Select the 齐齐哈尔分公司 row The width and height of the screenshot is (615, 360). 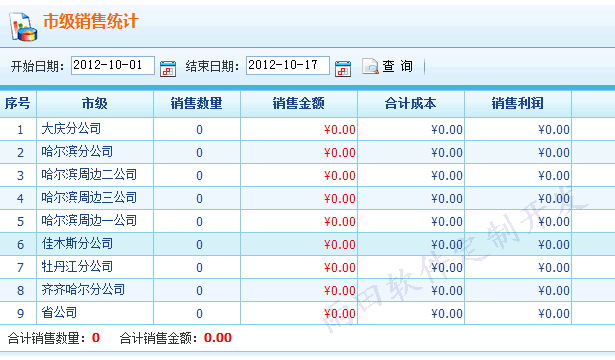308,290
